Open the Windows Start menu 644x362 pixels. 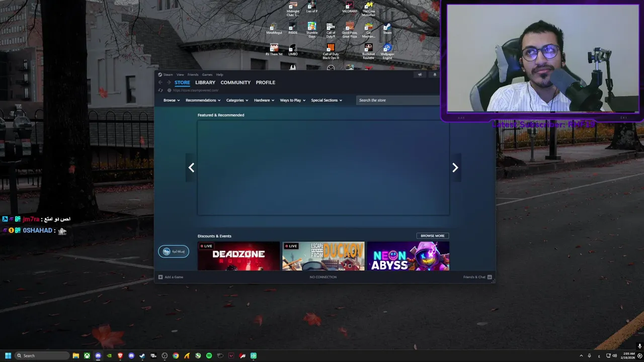(x=8, y=355)
